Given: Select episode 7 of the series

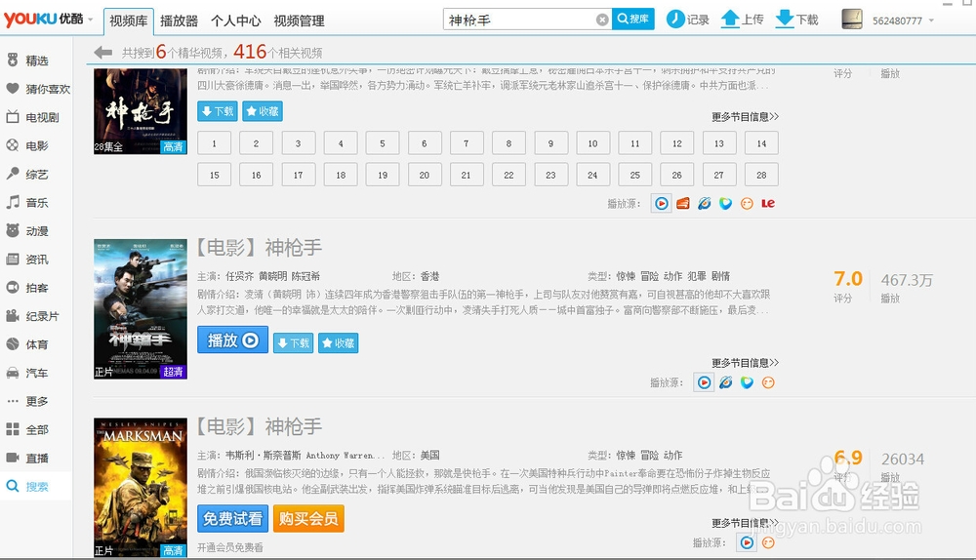Looking at the screenshot, I should [467, 143].
